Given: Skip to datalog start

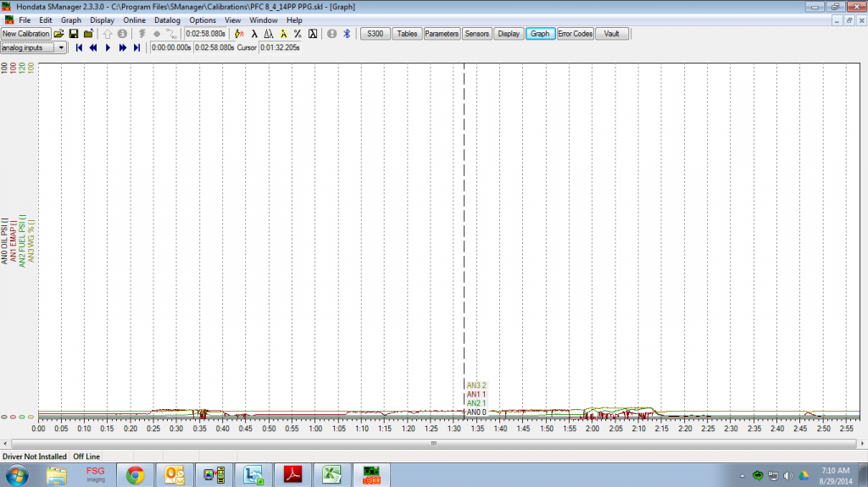Looking at the screenshot, I should click(x=79, y=48).
